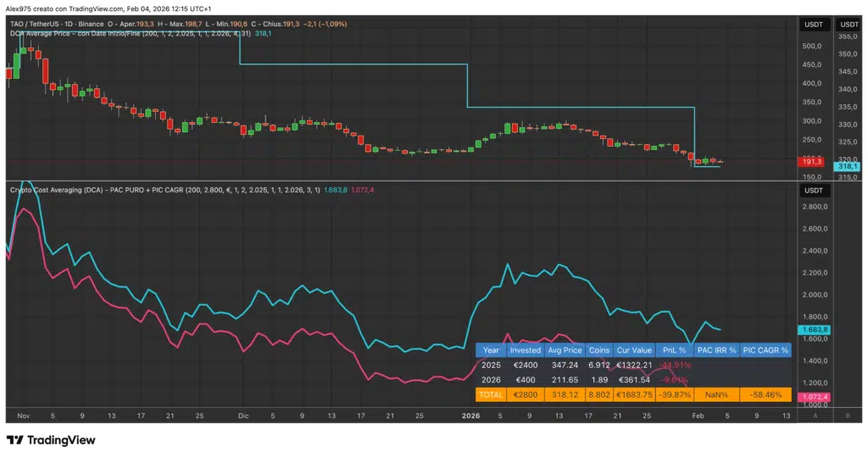Click the Dic month label on time axis
868x457 pixels.
(243, 416)
